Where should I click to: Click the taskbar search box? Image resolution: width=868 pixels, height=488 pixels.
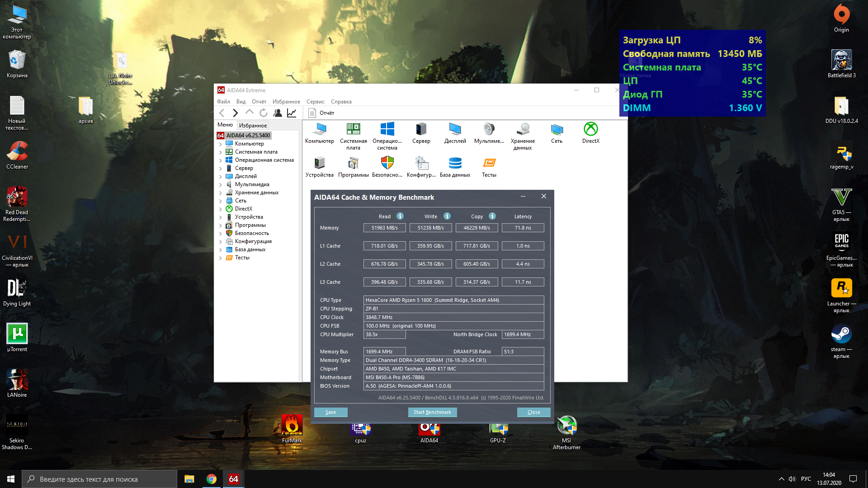tap(99, 479)
